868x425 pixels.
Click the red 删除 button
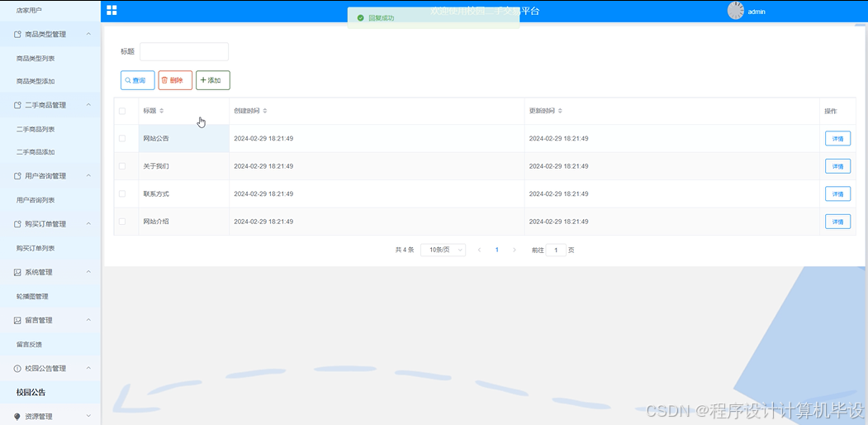click(175, 80)
